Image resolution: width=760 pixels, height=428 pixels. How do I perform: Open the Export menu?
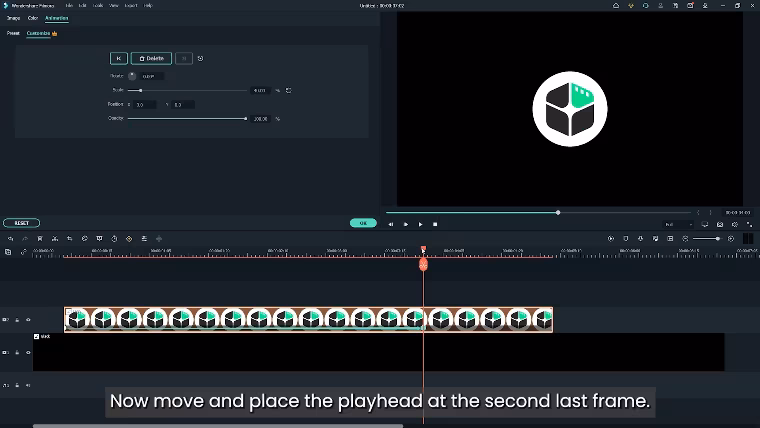pyautogui.click(x=131, y=6)
